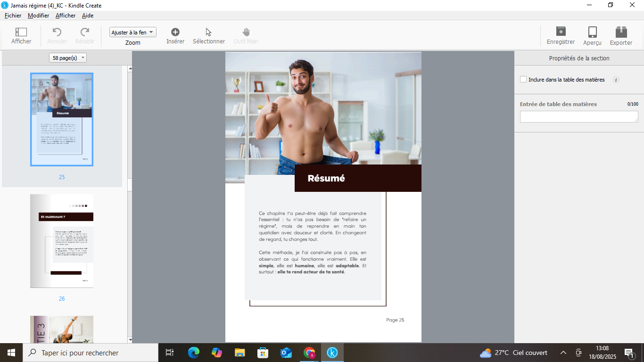Screen dimensions: 644x362
Task: Expand the 58 page(s) dropdown
Action: [x=68, y=58]
